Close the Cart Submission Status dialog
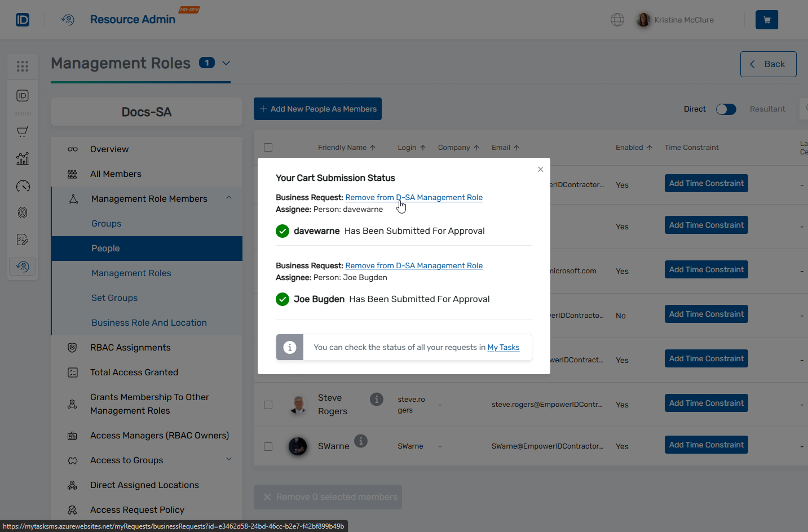The height and width of the screenshot is (532, 808). pos(540,169)
